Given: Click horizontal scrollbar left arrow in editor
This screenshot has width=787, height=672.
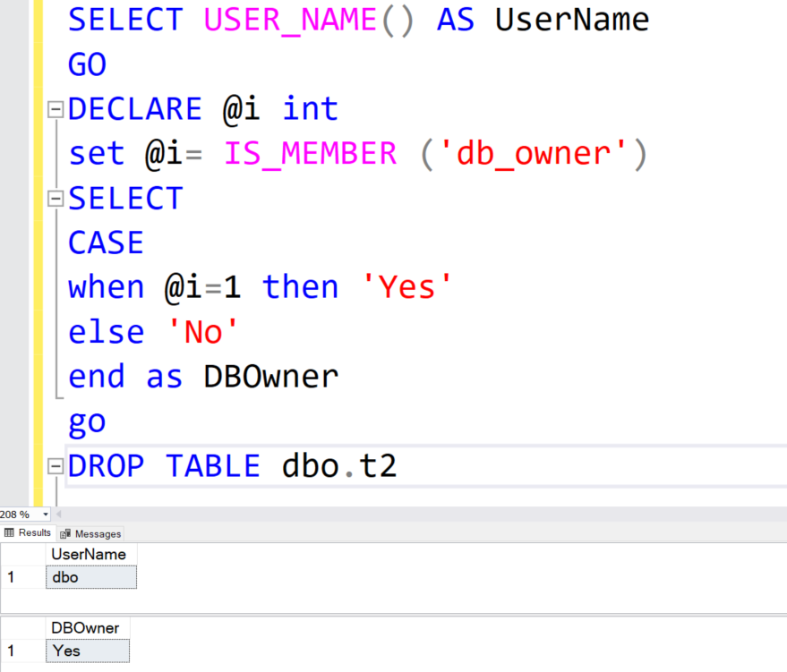Looking at the screenshot, I should point(59,515).
